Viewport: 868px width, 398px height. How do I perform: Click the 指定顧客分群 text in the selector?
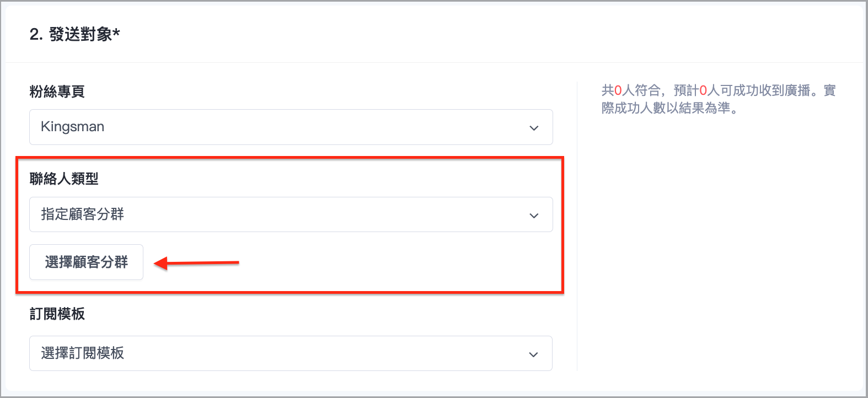coord(83,214)
